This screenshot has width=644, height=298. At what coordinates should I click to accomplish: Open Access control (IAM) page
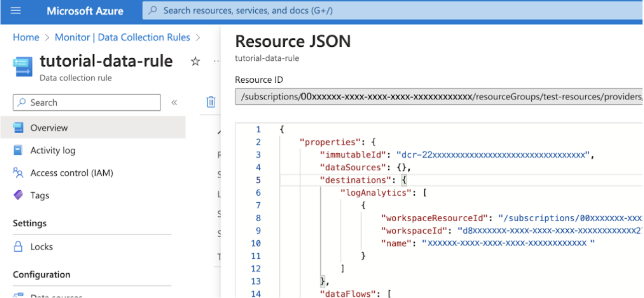(71, 173)
